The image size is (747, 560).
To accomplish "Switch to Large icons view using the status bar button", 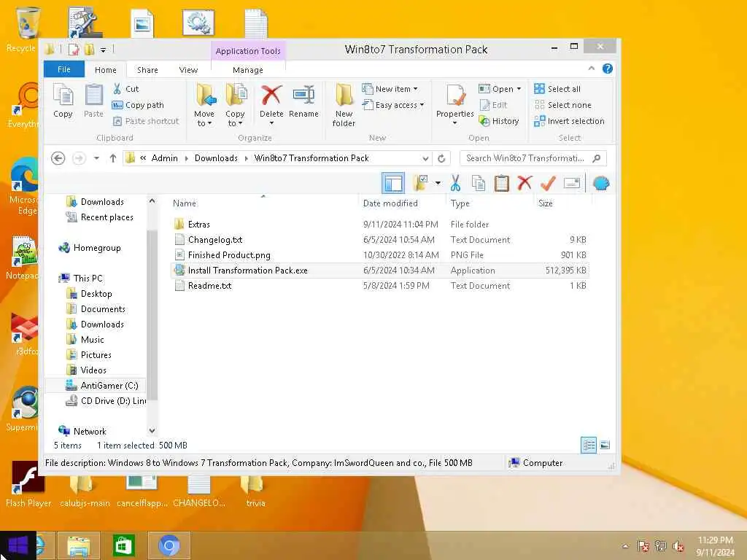I will (x=605, y=446).
